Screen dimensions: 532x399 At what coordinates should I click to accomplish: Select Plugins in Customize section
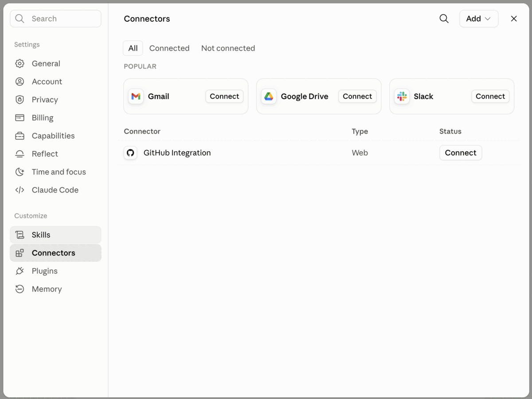tap(55, 271)
